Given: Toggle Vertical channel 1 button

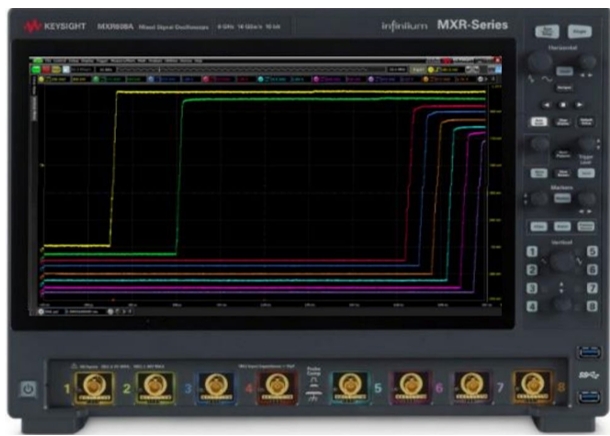Looking at the screenshot, I should pos(532,251).
